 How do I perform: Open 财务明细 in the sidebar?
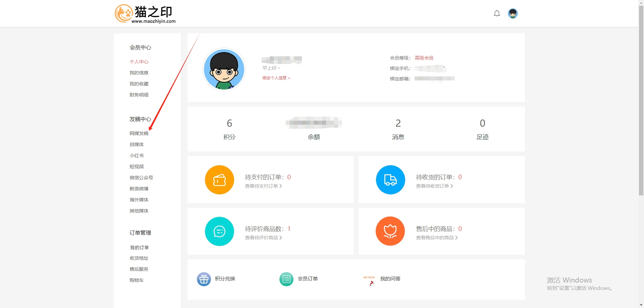(139, 95)
